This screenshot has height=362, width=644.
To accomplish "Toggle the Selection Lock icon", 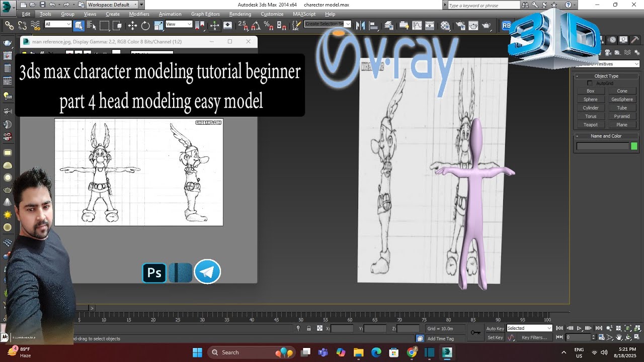I will click(x=308, y=328).
